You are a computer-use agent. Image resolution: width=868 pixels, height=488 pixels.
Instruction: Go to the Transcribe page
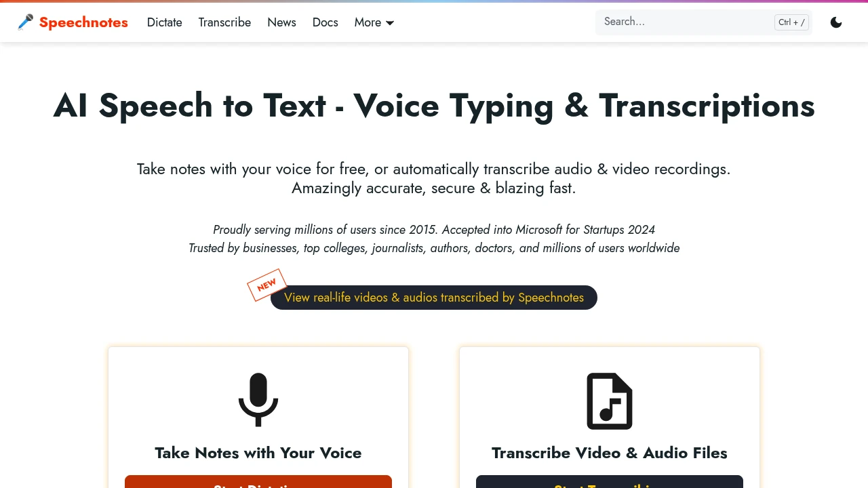pos(224,22)
